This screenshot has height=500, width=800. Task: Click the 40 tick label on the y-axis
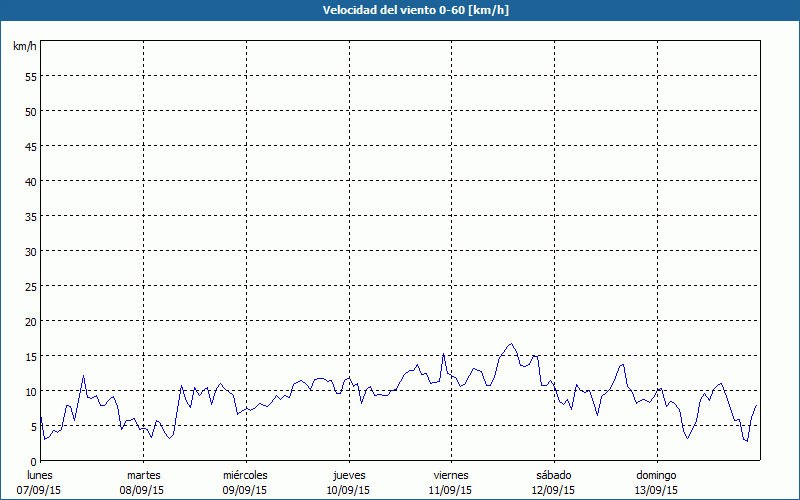click(x=30, y=181)
